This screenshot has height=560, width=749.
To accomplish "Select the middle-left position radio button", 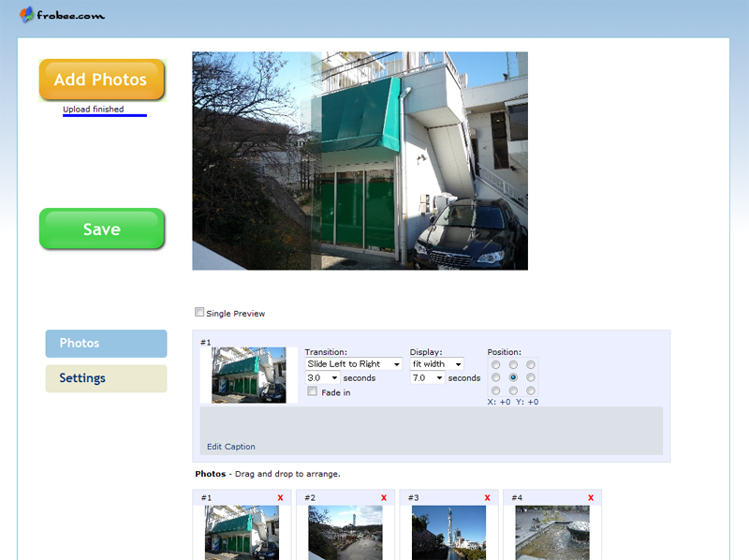I will tap(496, 377).
